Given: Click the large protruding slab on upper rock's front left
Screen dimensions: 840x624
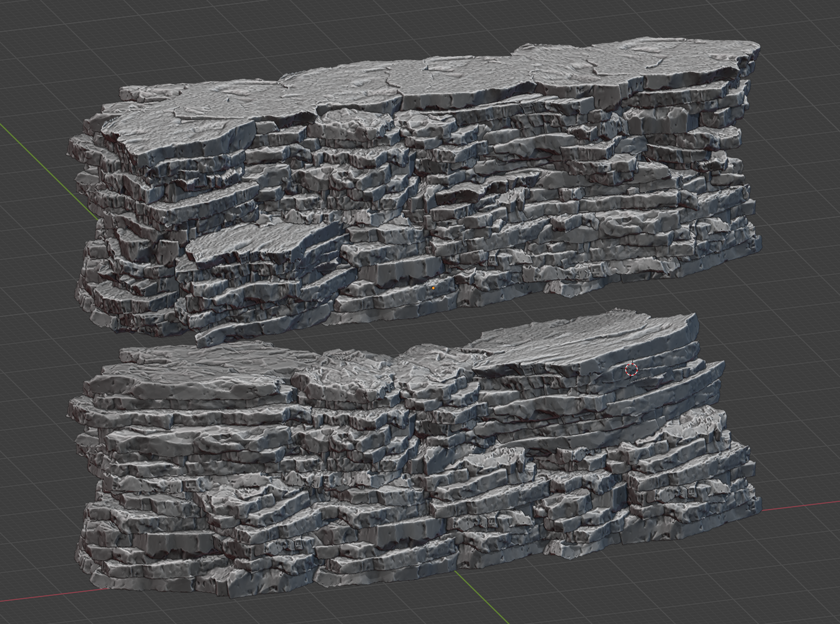Looking at the screenshot, I should point(258,240).
